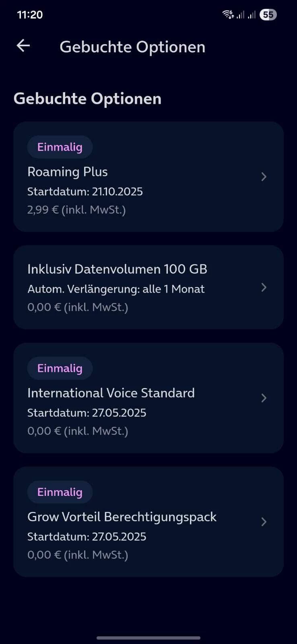Open International Voice Standard title
297x644 pixels.
click(111, 393)
